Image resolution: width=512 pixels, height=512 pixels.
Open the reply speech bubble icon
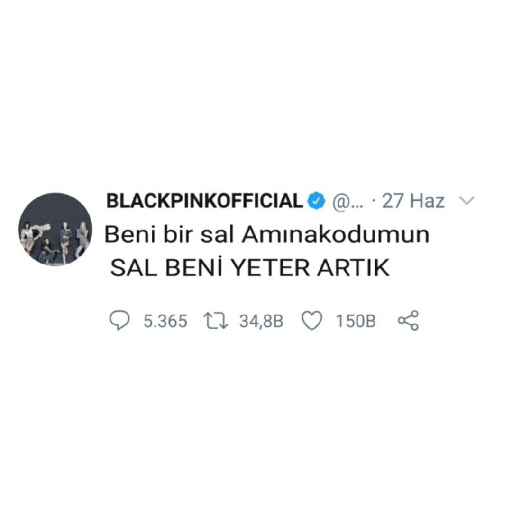point(119,321)
